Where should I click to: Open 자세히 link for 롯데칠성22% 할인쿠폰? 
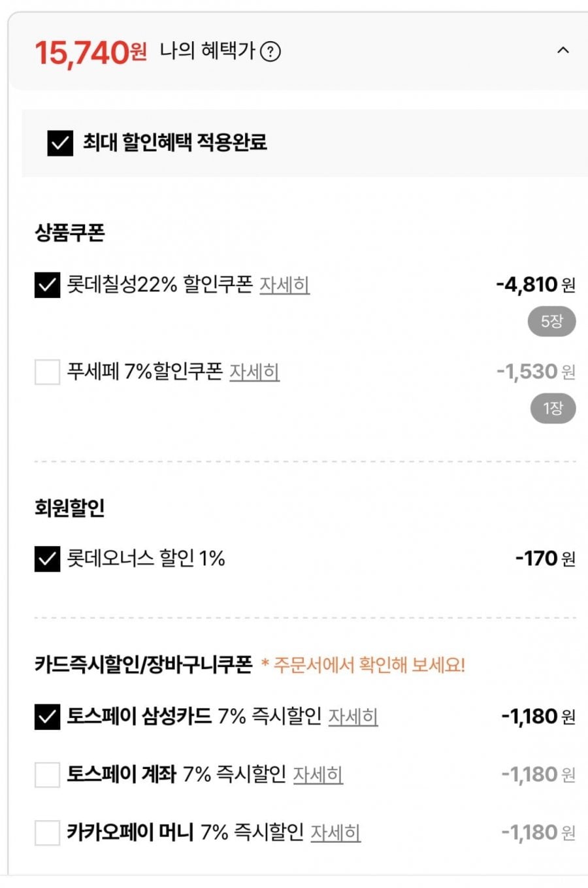tap(284, 285)
